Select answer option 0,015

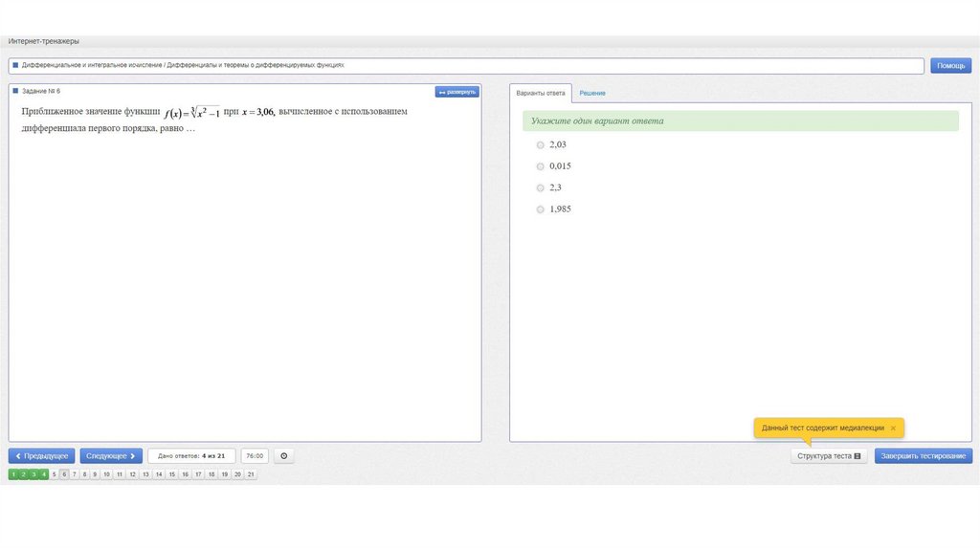540,166
